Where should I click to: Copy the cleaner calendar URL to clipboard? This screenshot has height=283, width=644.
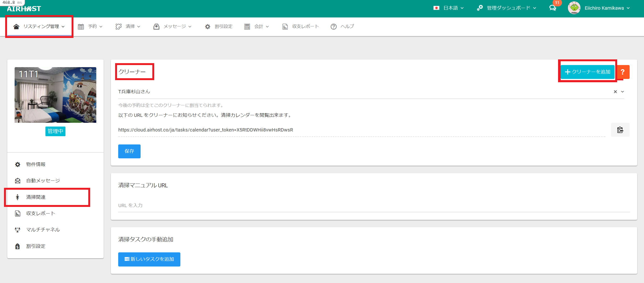click(620, 130)
